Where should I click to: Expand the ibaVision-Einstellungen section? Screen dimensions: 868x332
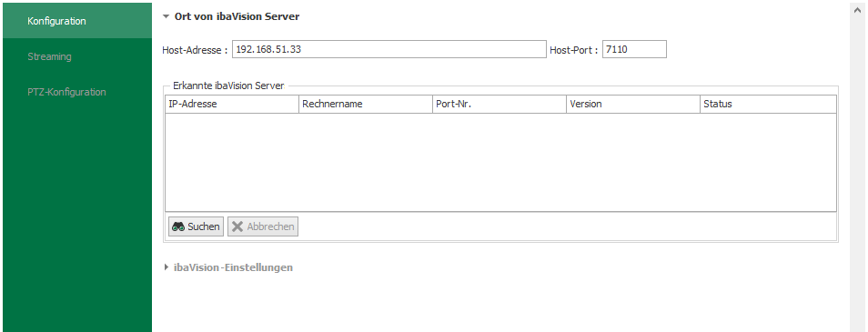pyautogui.click(x=167, y=267)
